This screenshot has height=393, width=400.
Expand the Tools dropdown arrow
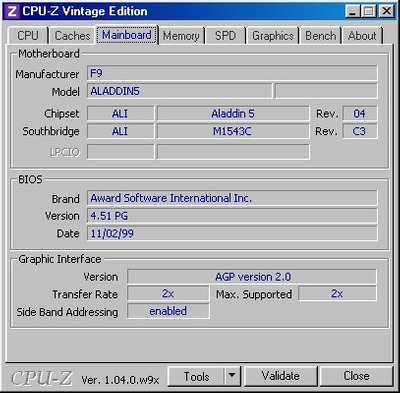point(232,376)
